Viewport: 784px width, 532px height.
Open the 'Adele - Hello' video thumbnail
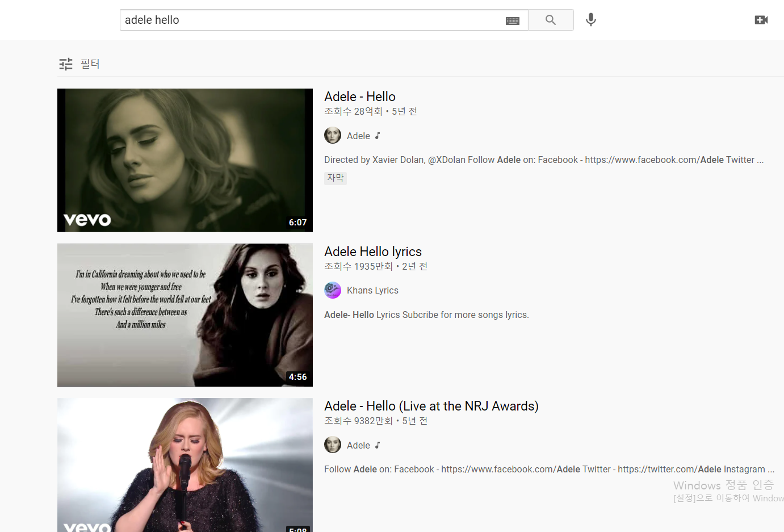185,160
